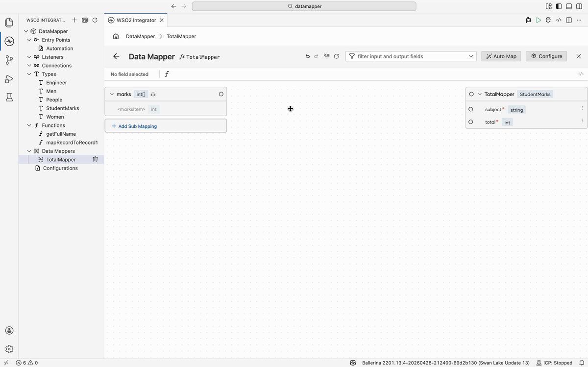The image size is (588, 367).
Task: Refresh the data mapper view
Action: (337, 56)
